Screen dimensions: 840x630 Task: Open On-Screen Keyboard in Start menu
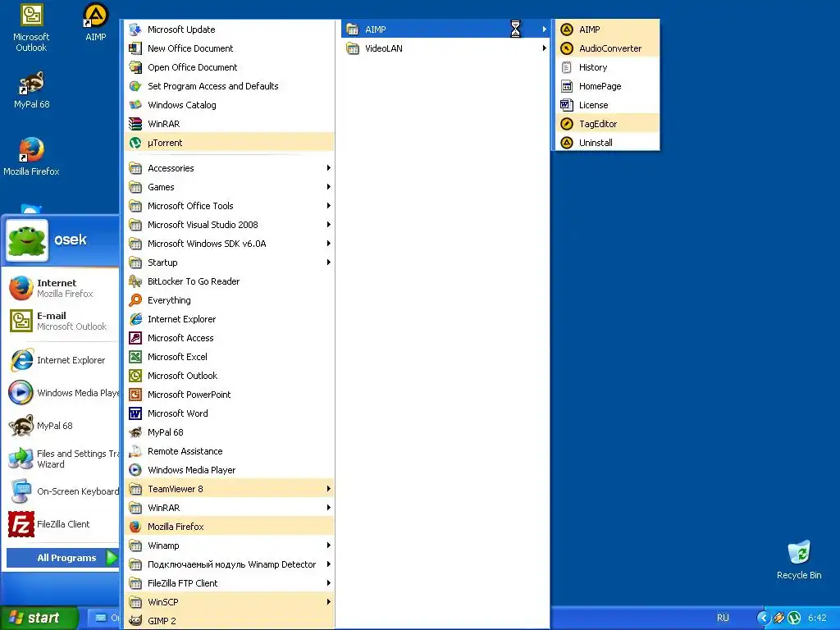[x=62, y=491]
